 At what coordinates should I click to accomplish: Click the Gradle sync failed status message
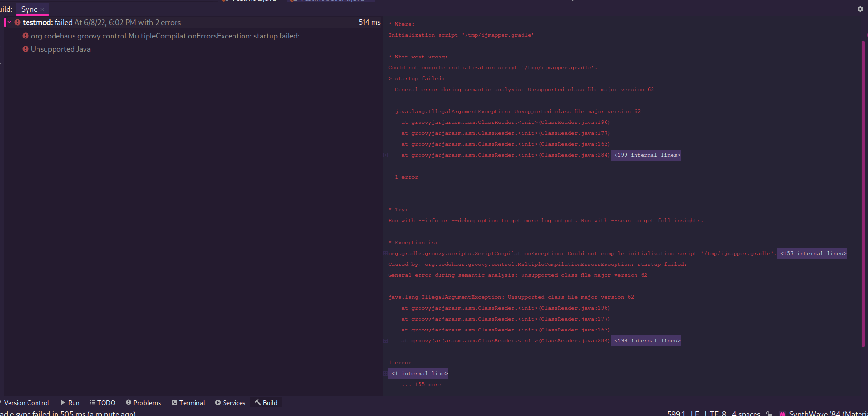tap(68, 413)
